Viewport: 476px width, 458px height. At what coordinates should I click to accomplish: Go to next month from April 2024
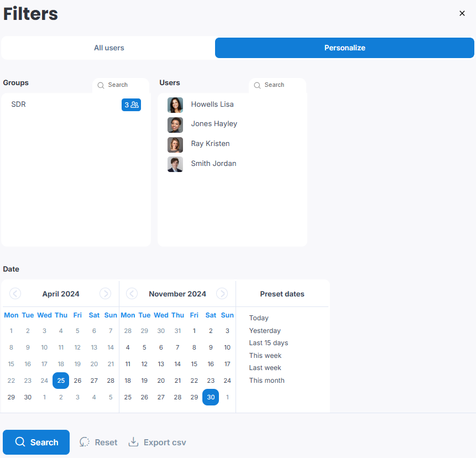106,294
